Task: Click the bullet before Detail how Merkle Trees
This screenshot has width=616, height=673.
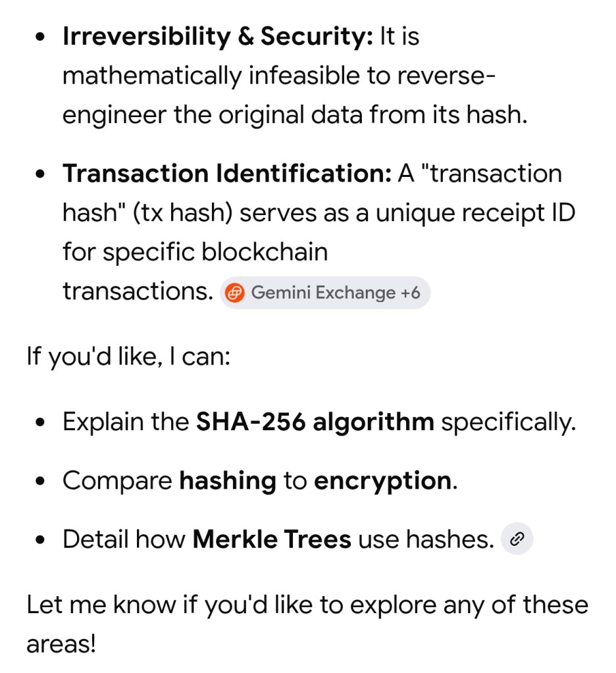Action: [x=41, y=541]
